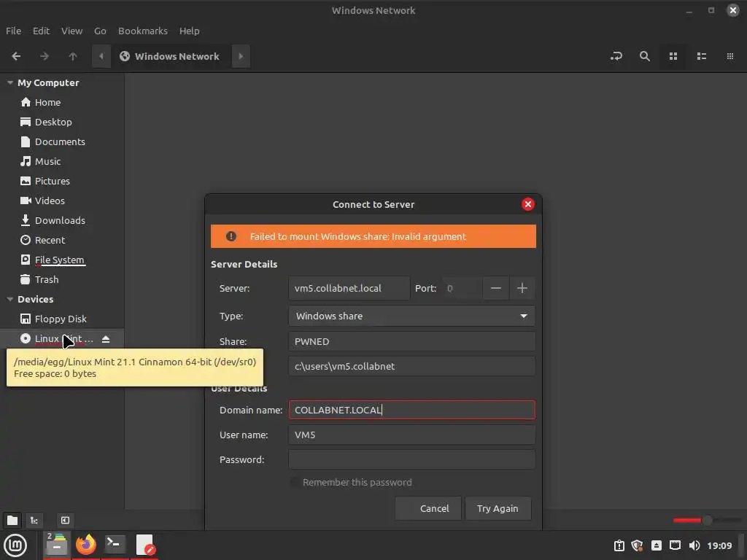
Task: Hide the sidebar using status bar icon
Action: (x=65, y=520)
